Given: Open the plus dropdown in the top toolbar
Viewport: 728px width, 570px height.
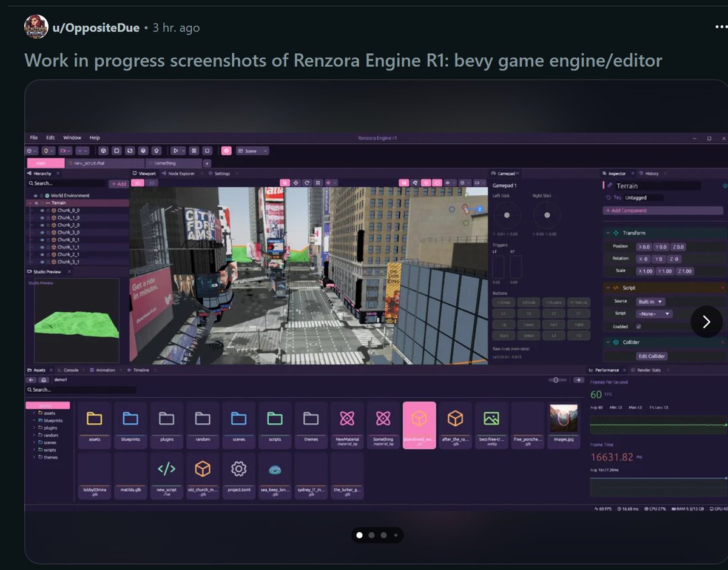Looking at the screenshot, I should point(83,150).
